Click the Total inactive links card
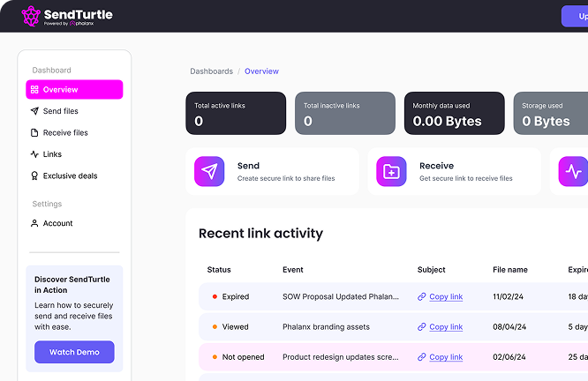The image size is (588, 381). point(344,114)
